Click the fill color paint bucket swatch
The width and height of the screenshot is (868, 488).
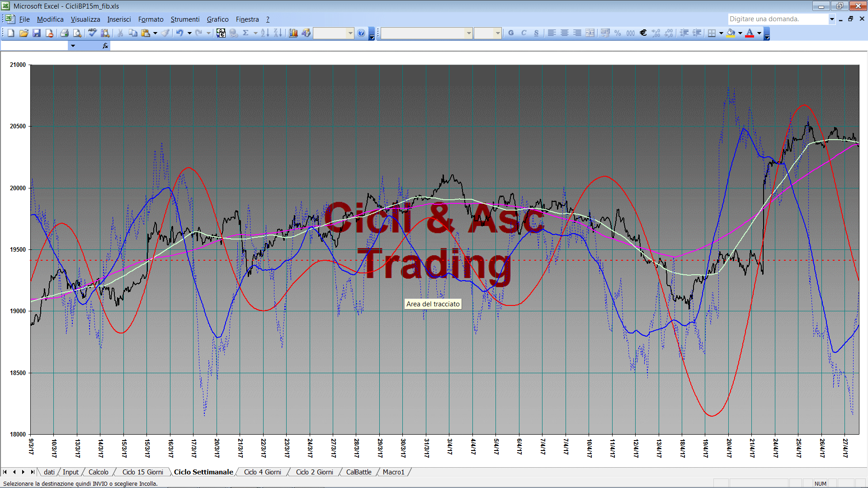tap(731, 33)
